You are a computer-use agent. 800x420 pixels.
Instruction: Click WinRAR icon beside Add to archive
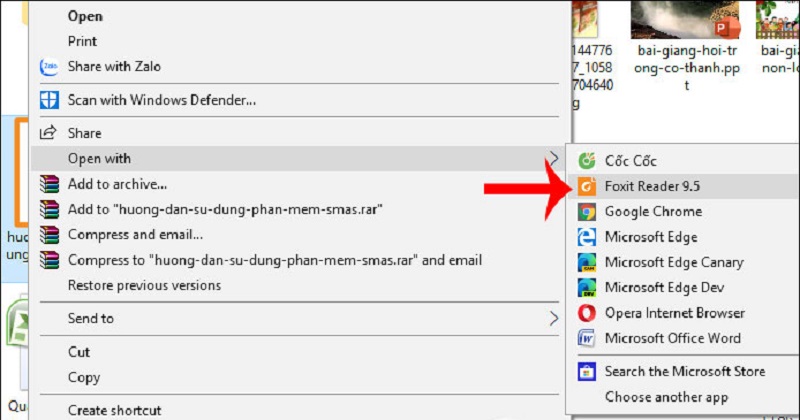[x=49, y=184]
